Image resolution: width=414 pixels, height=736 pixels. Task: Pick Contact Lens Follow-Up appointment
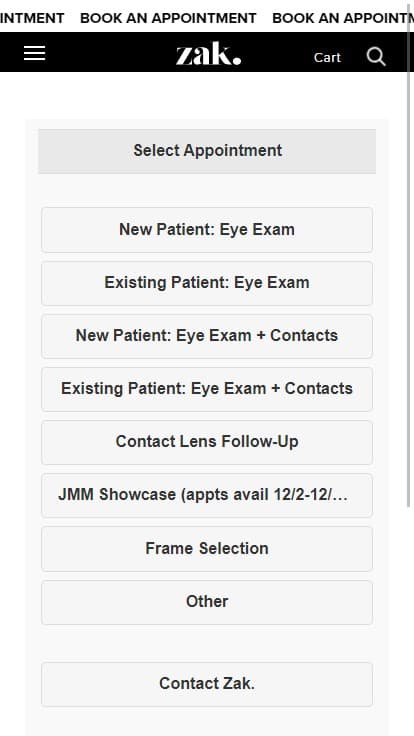207,442
